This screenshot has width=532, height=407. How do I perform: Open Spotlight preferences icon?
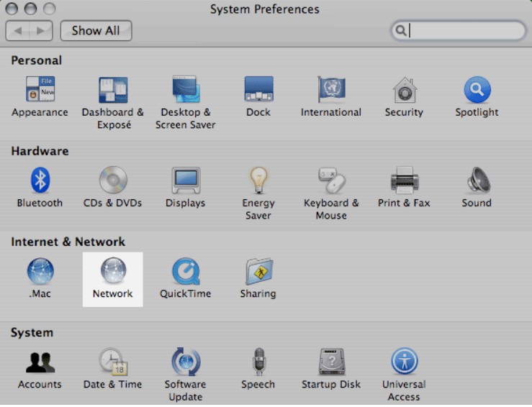click(477, 89)
